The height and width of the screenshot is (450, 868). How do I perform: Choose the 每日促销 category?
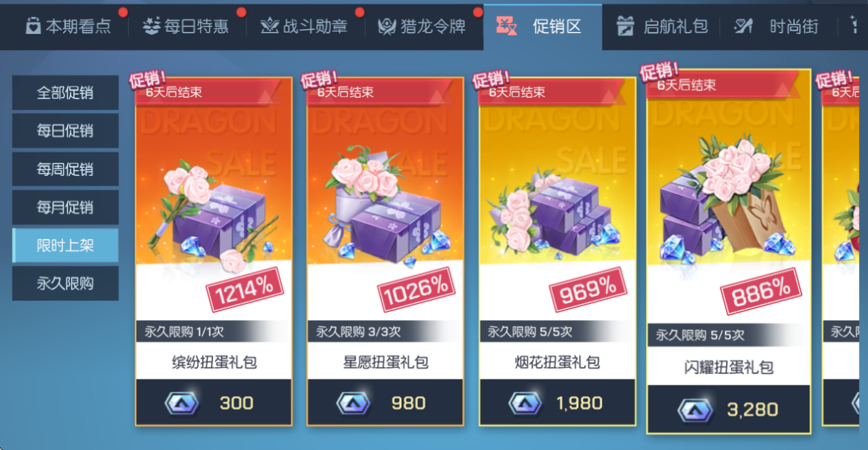coord(65,131)
